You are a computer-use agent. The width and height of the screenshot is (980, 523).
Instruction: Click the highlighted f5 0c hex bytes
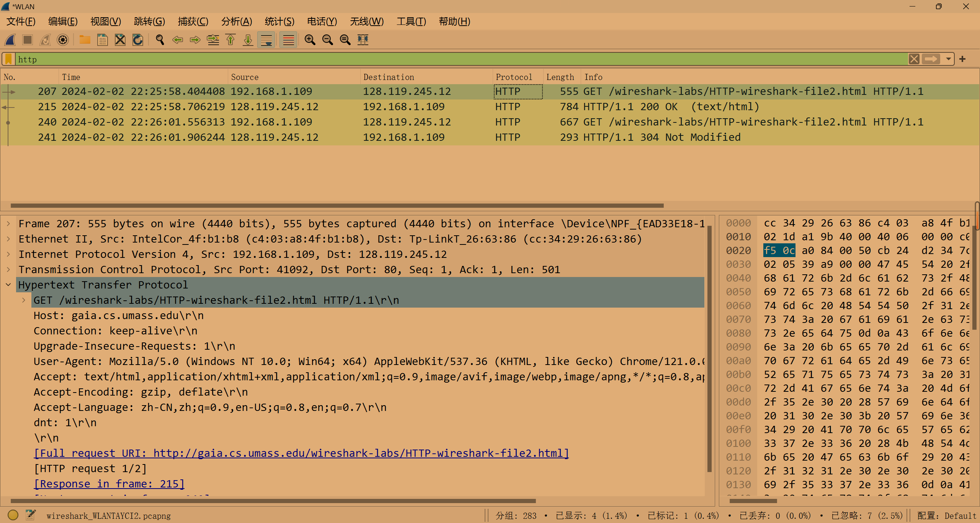pos(779,251)
